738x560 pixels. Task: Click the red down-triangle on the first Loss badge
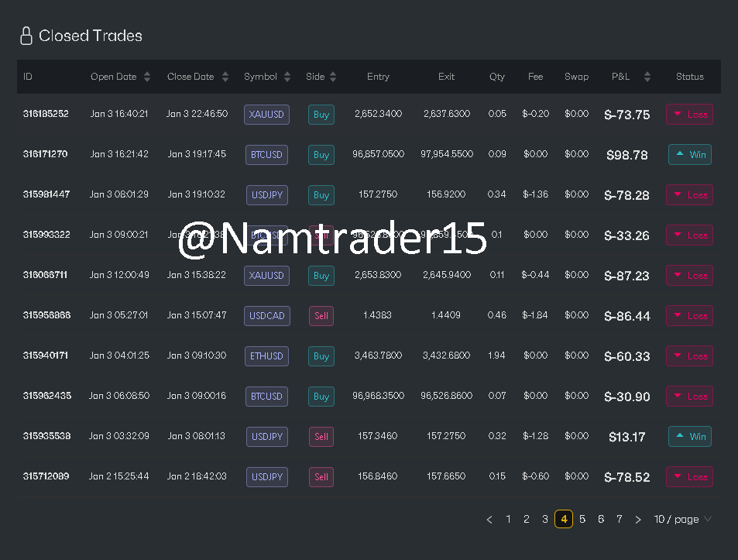678,114
